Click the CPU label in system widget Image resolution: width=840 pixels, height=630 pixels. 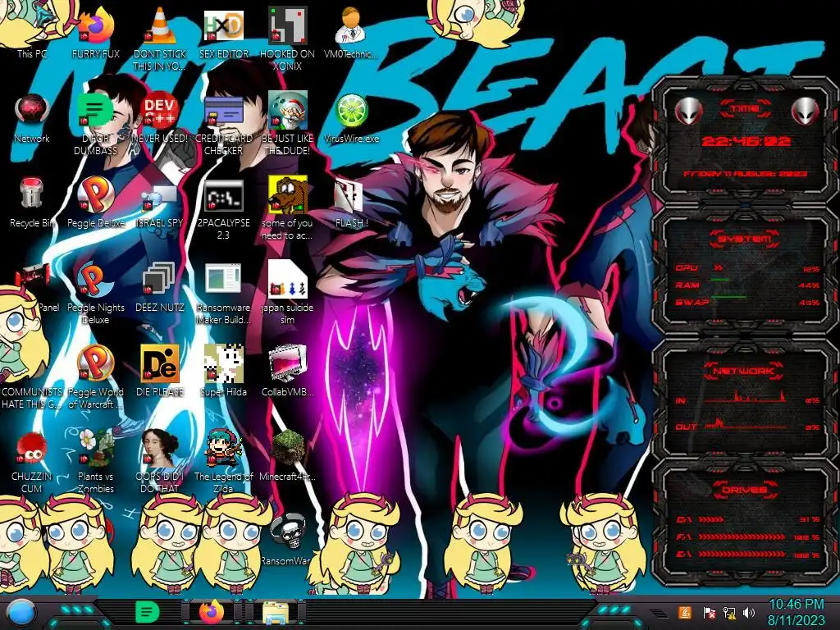point(687,267)
